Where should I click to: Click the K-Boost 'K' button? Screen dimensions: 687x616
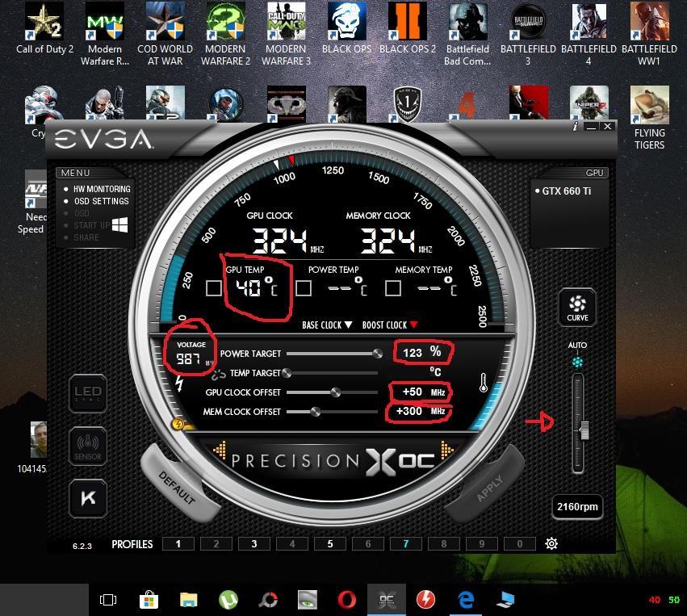[x=88, y=498]
